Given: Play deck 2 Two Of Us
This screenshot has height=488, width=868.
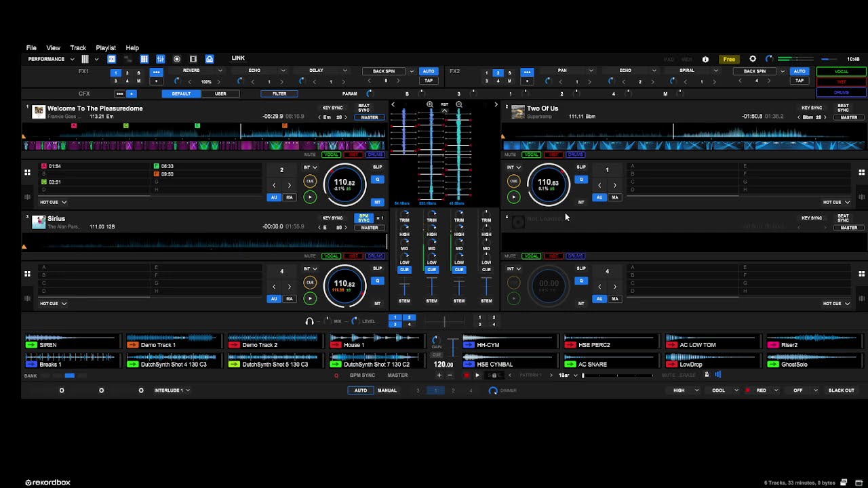Looking at the screenshot, I should [513, 197].
